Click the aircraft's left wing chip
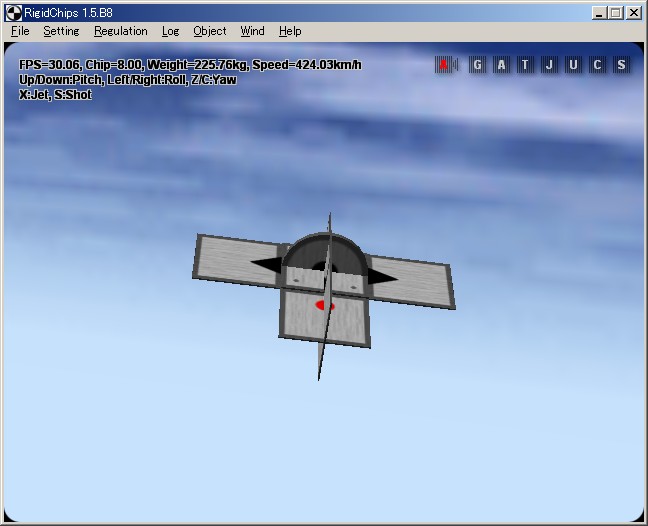 point(236,260)
